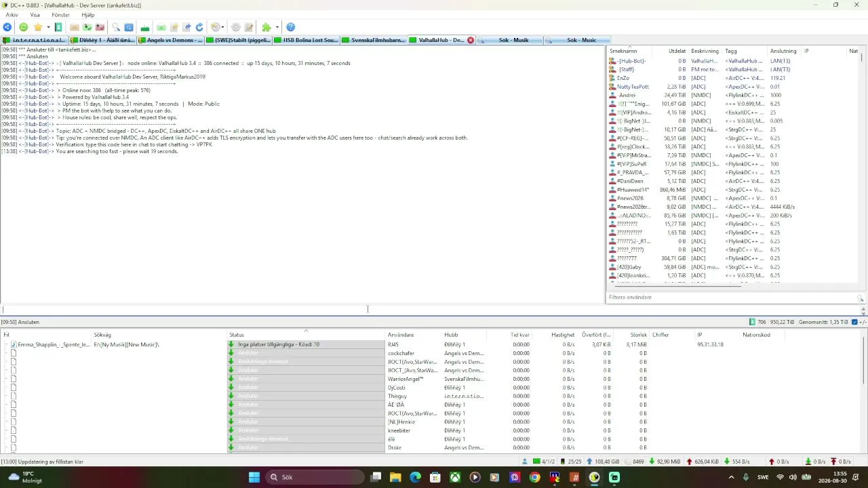Open the Download Queue toolbar icon
This screenshot has height=488, width=868.
pos(75,27)
